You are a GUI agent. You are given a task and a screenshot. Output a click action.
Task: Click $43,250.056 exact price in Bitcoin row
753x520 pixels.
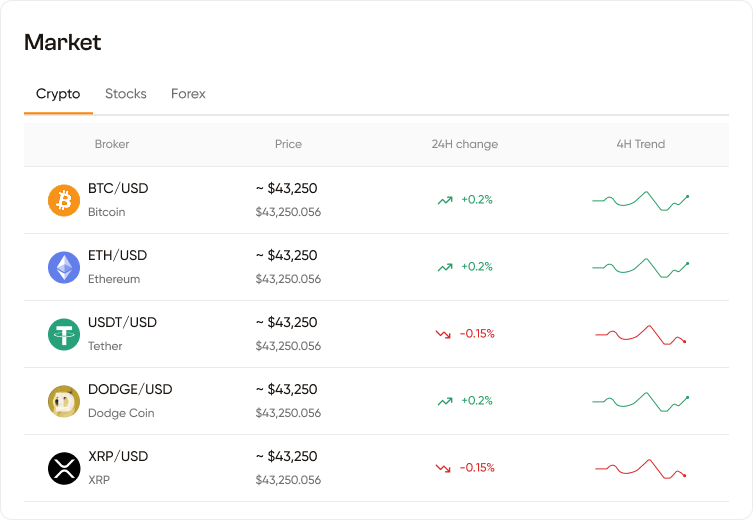click(x=288, y=212)
